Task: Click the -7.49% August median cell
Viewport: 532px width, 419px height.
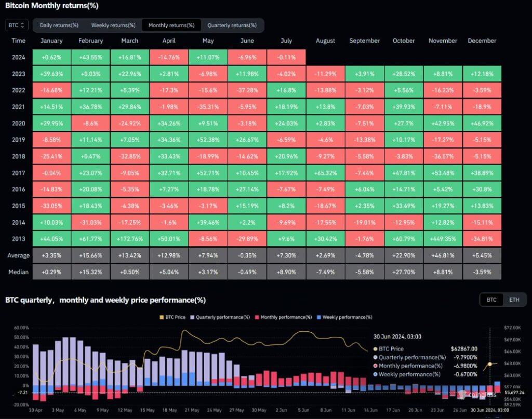Action: (x=325, y=272)
